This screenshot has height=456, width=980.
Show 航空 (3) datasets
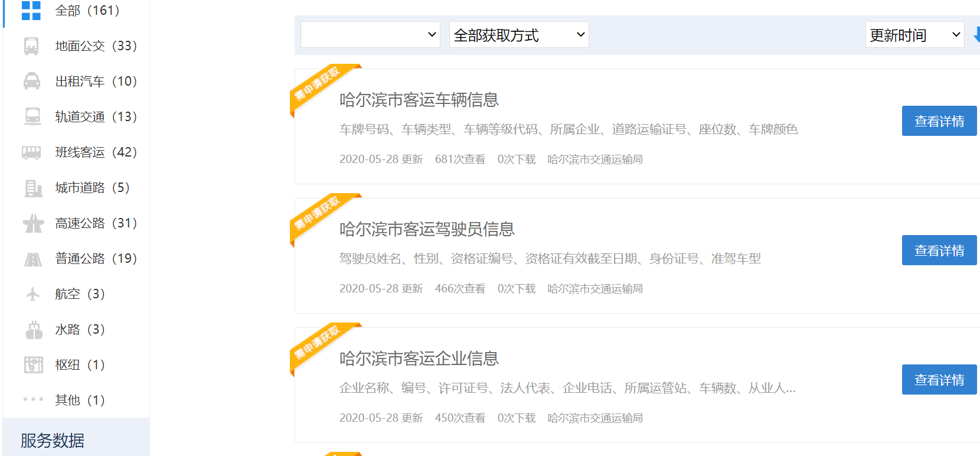click(x=80, y=294)
